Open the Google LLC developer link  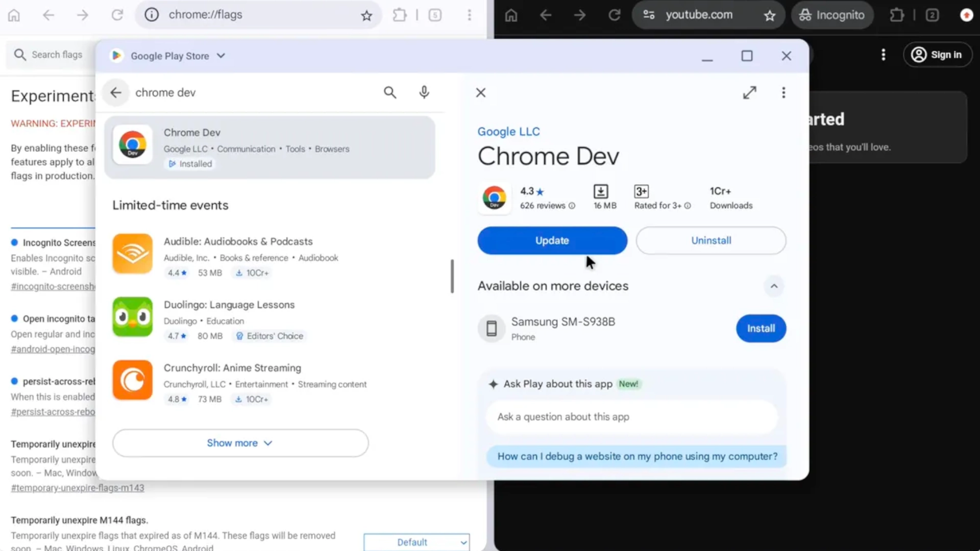coord(508,132)
